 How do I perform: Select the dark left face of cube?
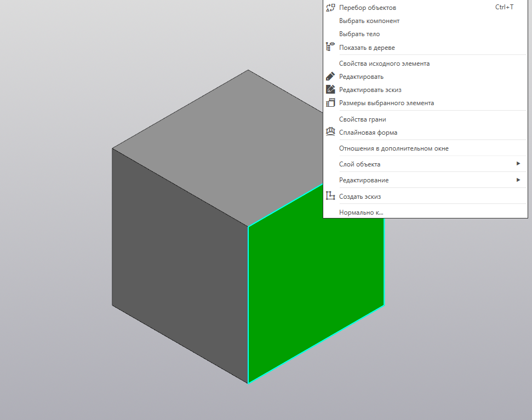pyautogui.click(x=180, y=264)
